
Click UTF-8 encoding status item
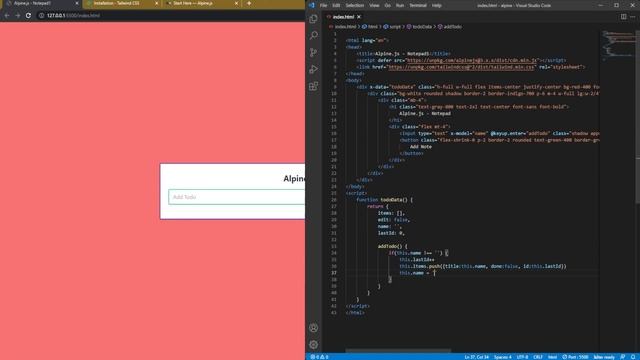[x=522, y=357]
